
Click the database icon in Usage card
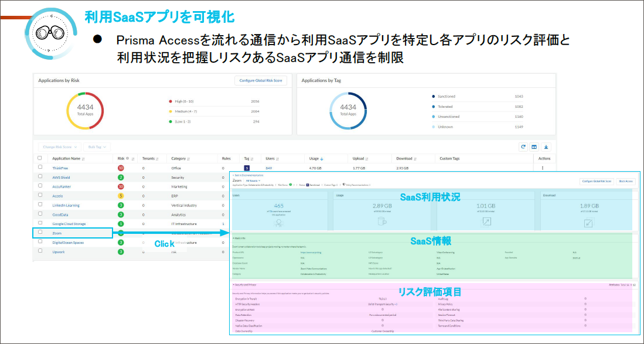click(382, 222)
